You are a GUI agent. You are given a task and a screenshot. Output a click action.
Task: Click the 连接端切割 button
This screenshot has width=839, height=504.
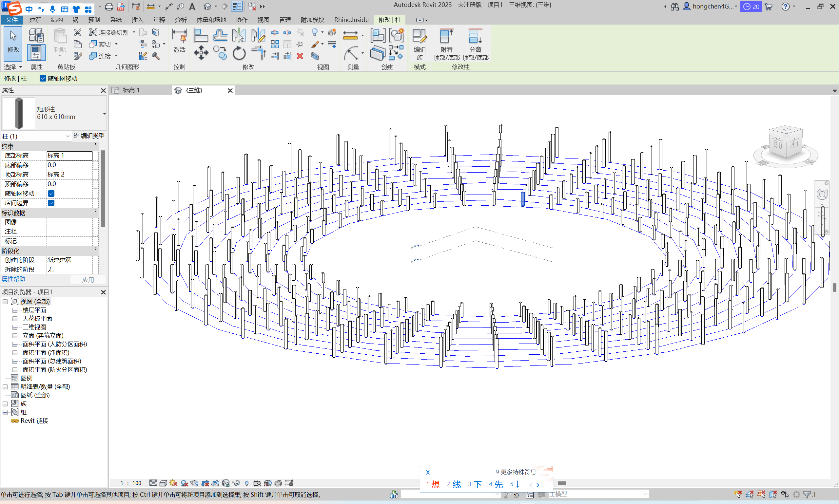(109, 33)
